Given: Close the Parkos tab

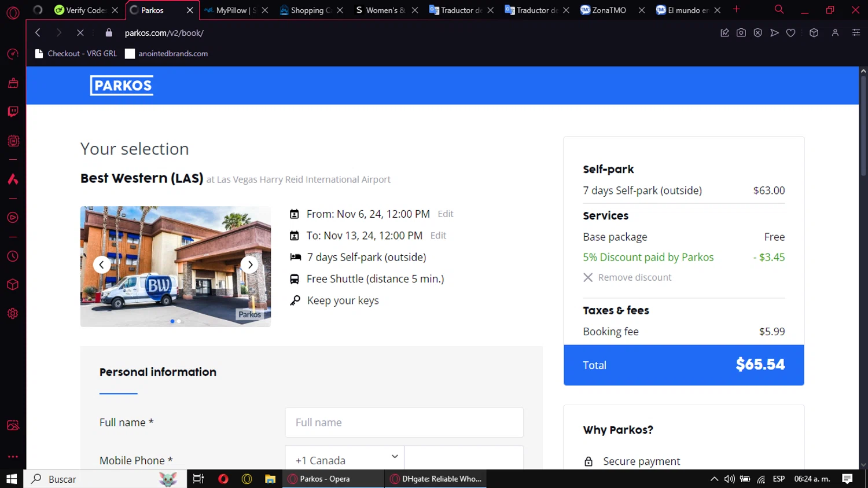Looking at the screenshot, I should click(190, 10).
